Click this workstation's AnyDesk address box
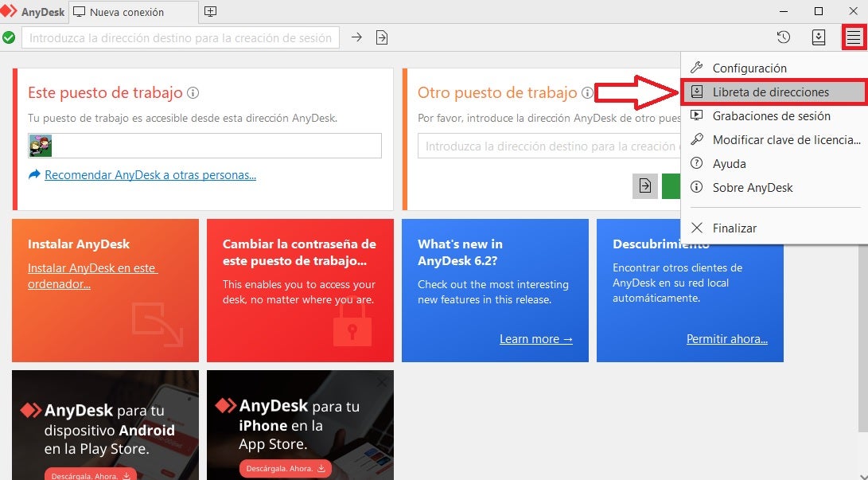 pos(204,146)
